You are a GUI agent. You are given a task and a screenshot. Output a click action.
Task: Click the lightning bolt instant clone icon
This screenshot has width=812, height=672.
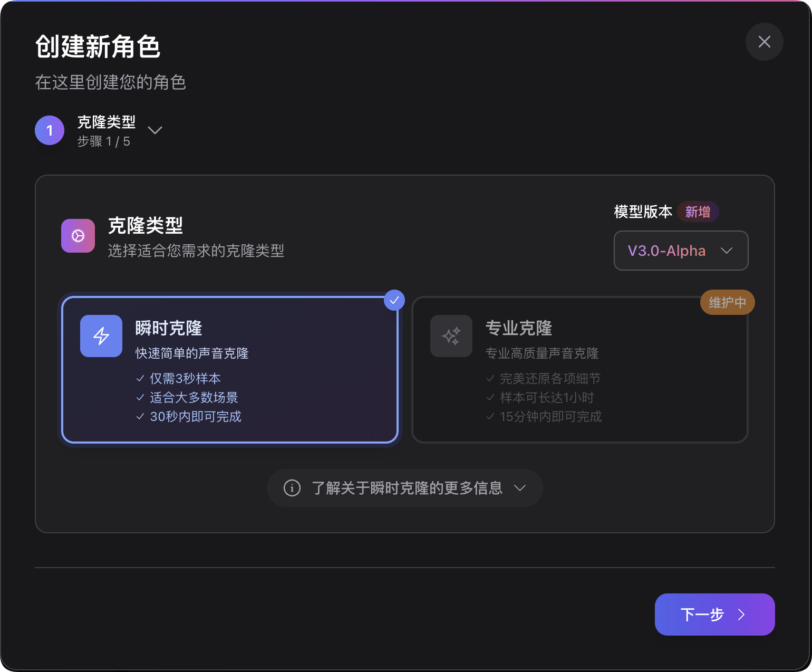point(101,336)
